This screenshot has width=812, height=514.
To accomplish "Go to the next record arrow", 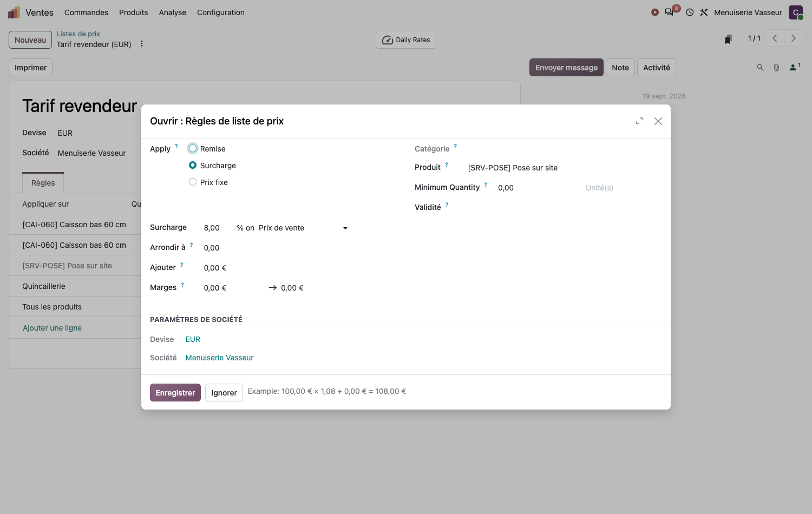I will click(x=794, y=38).
